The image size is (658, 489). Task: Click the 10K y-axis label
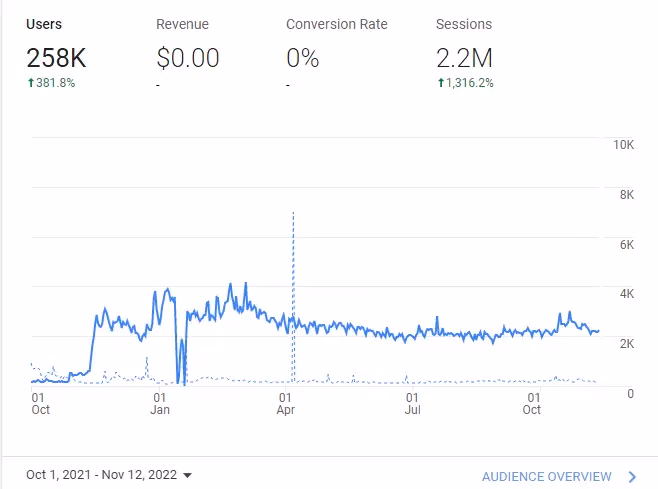point(624,145)
